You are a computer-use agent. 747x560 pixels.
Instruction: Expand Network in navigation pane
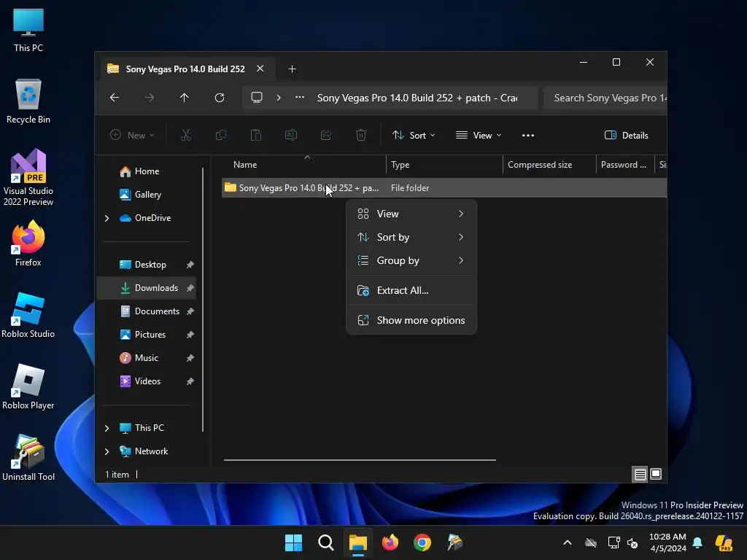(107, 451)
